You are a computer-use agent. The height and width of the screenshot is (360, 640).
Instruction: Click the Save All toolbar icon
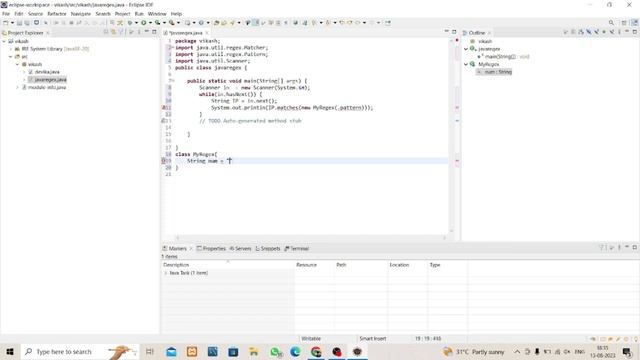(x=27, y=23)
